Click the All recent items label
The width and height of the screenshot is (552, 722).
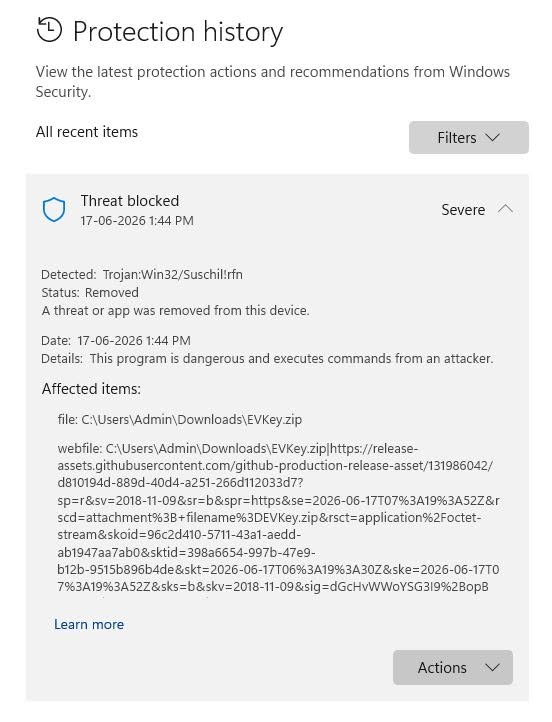click(87, 132)
